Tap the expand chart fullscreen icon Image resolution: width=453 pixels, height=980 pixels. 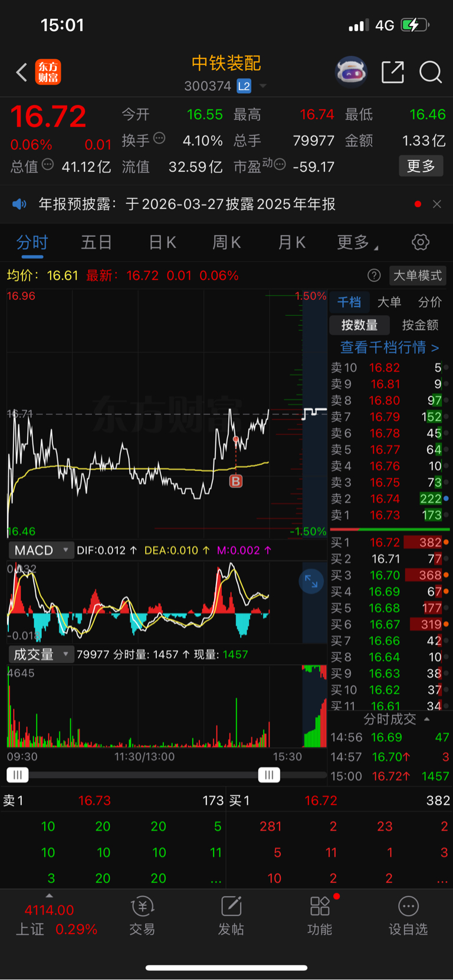tap(311, 582)
